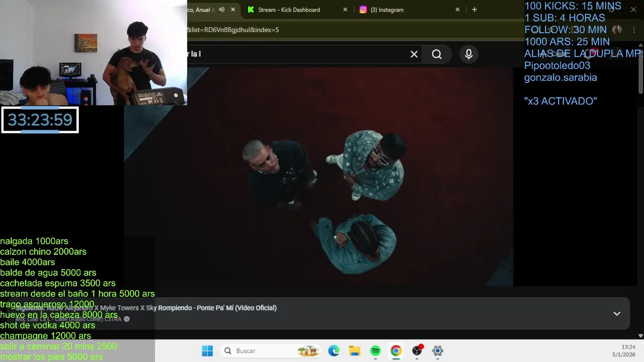Open Chrome three-dot menu behind overlay

[x=635, y=30]
